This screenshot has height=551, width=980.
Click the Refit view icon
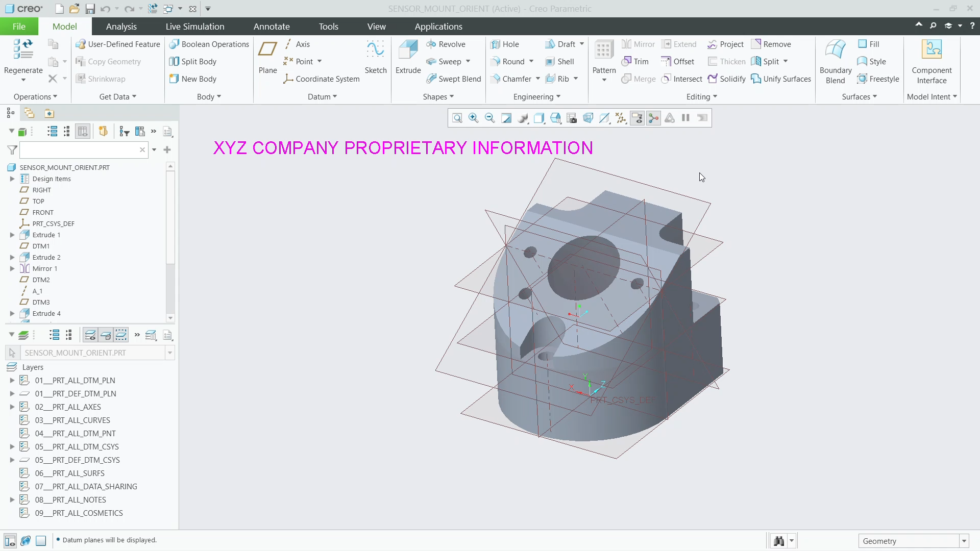(457, 118)
